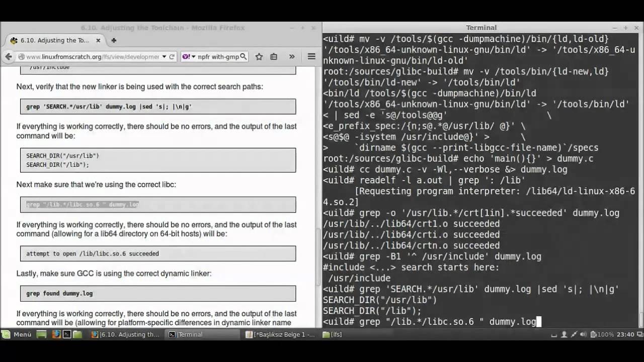Viewport: 644px width, 362px height.
Task: Go back with the Firefox back arrow
Action: [9, 57]
